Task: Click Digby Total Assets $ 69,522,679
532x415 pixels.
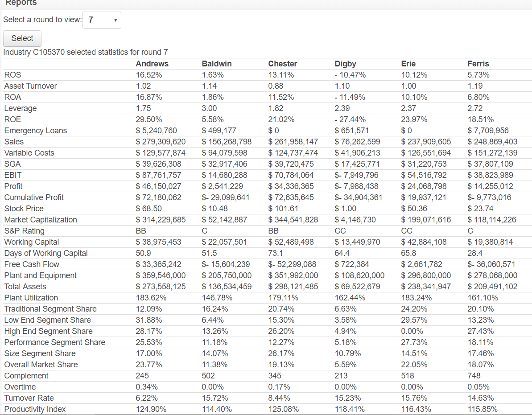Action: pos(357,287)
